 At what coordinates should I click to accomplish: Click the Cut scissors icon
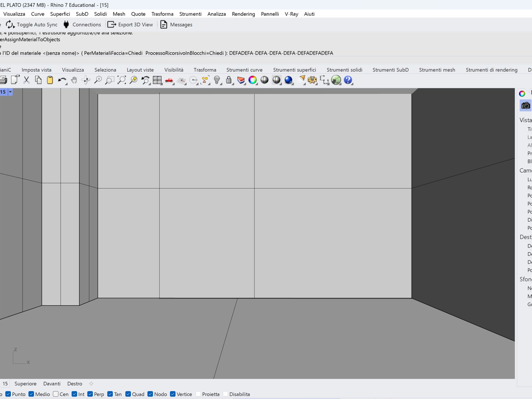click(x=27, y=80)
